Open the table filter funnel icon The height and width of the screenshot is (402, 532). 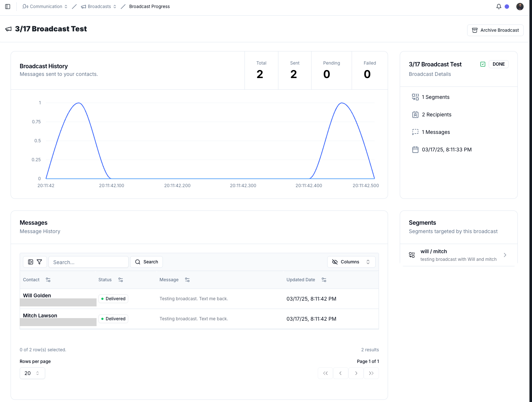[39, 262]
